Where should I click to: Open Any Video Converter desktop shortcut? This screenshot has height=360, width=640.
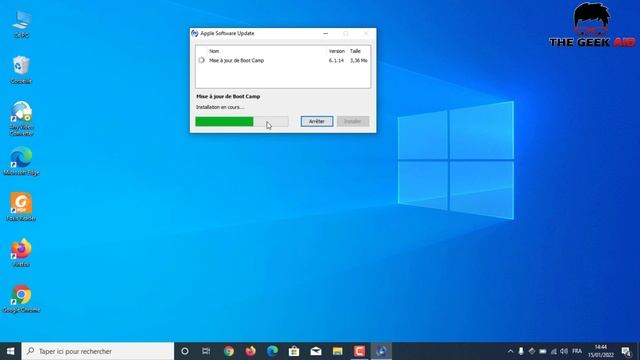click(x=21, y=118)
